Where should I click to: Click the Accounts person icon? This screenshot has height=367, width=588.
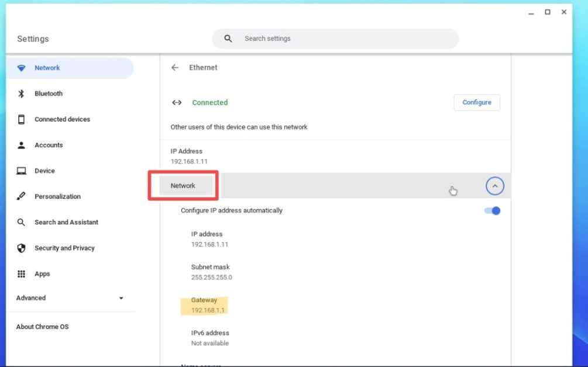22,145
